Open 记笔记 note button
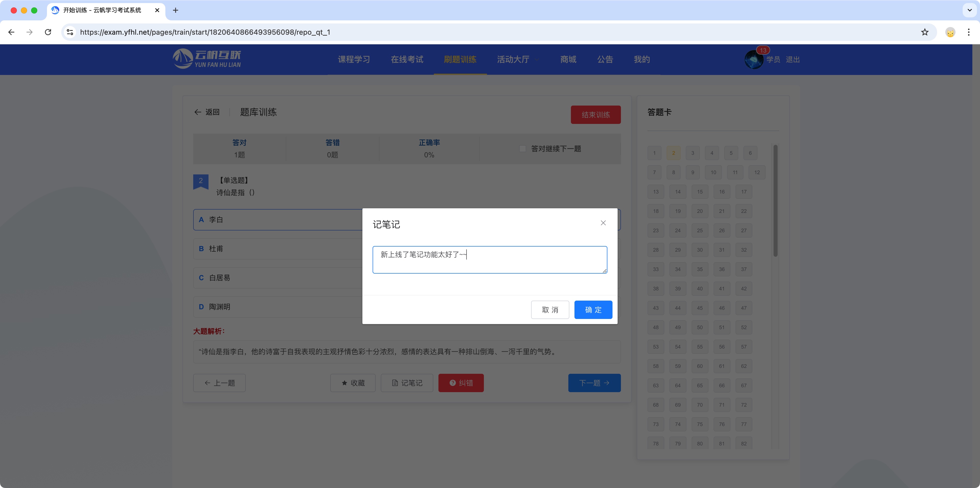This screenshot has height=488, width=980. (407, 383)
